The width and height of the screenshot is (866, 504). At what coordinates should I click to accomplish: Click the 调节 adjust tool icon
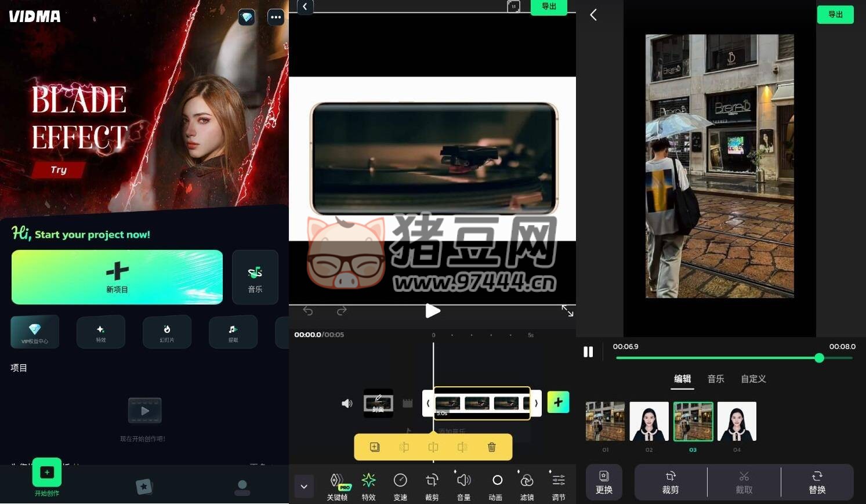(x=558, y=485)
